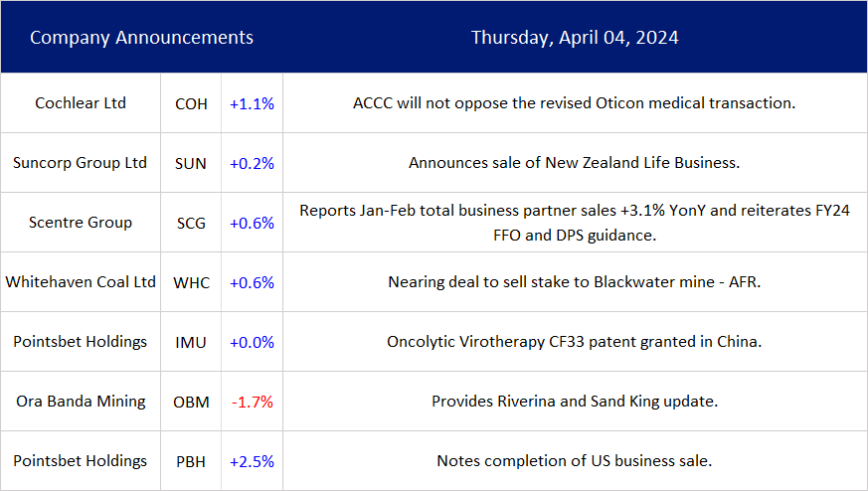This screenshot has height=491, width=868.
Task: Open the US business sale completion announcement
Action: pyautogui.click(x=575, y=461)
